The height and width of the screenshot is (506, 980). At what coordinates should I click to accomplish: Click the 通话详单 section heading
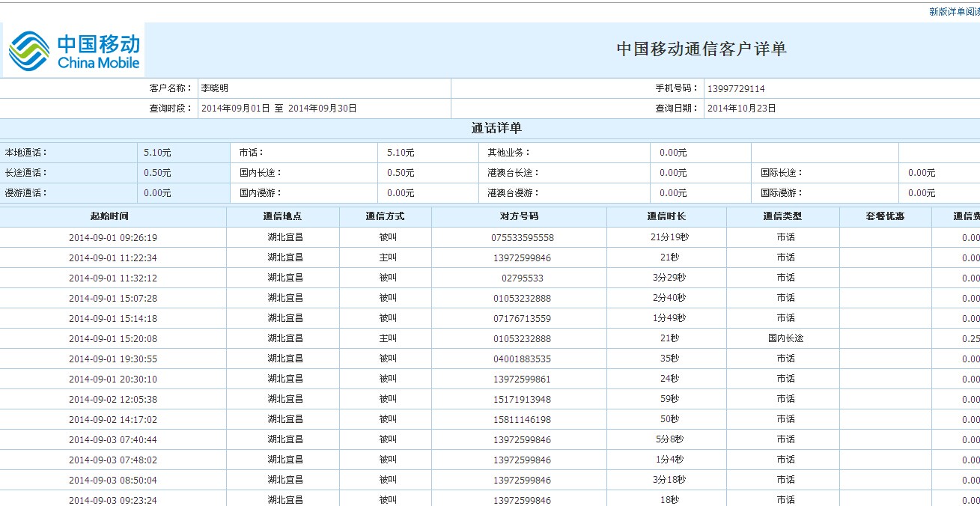496,129
